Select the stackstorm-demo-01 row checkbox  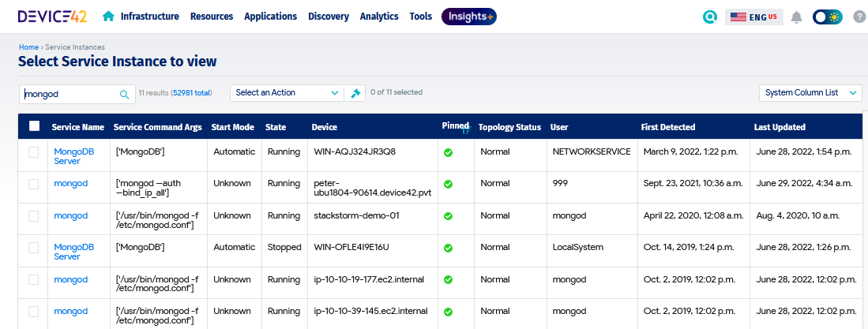coord(34,215)
